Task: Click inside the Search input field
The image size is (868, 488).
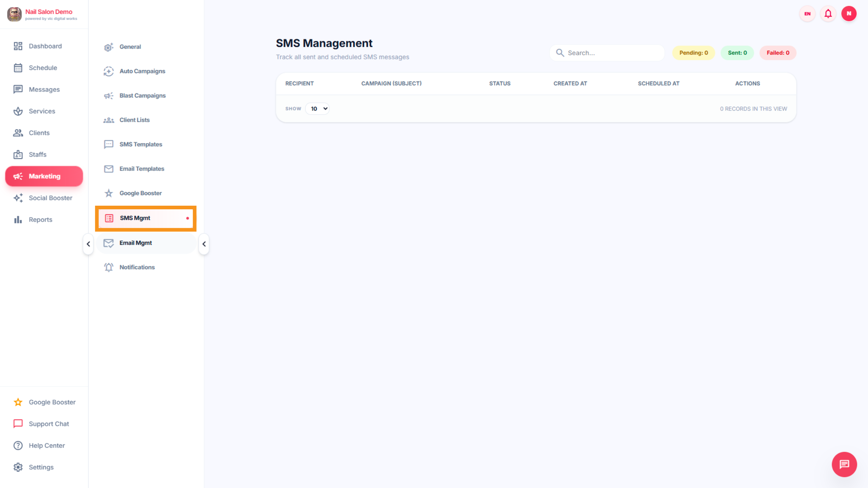Action: click(611, 52)
